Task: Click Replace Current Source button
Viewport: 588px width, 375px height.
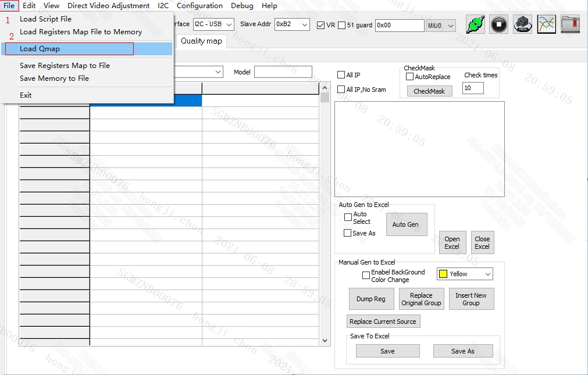Action: (x=383, y=322)
